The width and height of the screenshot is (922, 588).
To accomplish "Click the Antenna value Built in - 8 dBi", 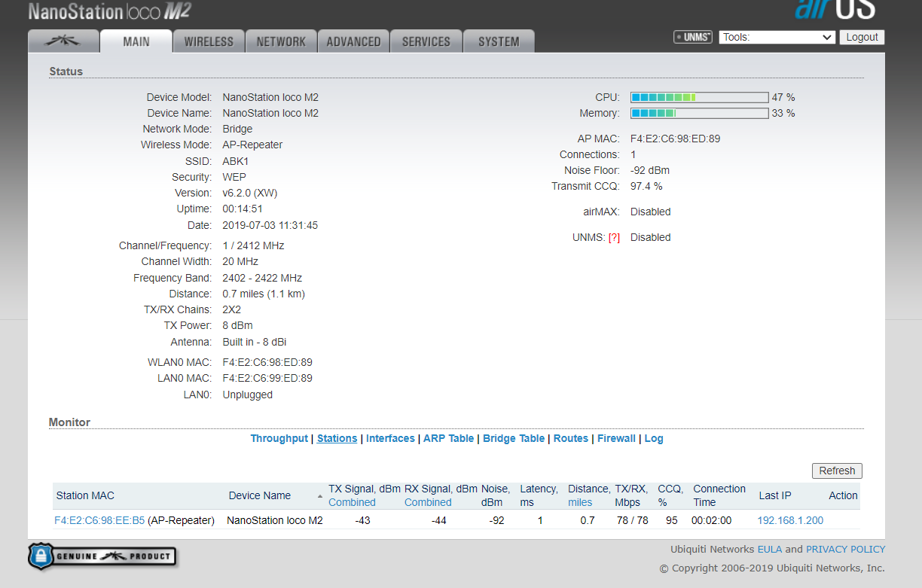I will [x=255, y=342].
